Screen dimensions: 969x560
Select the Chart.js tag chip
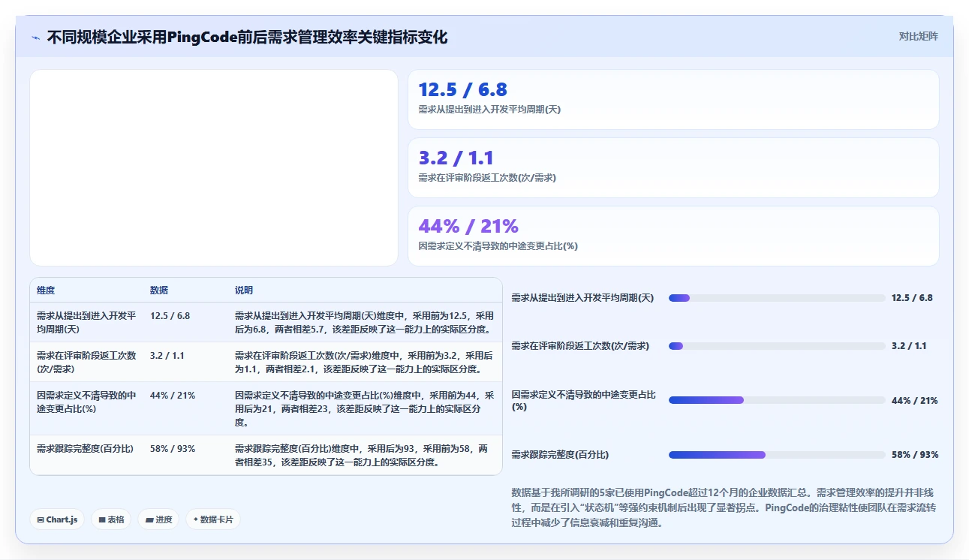click(57, 519)
